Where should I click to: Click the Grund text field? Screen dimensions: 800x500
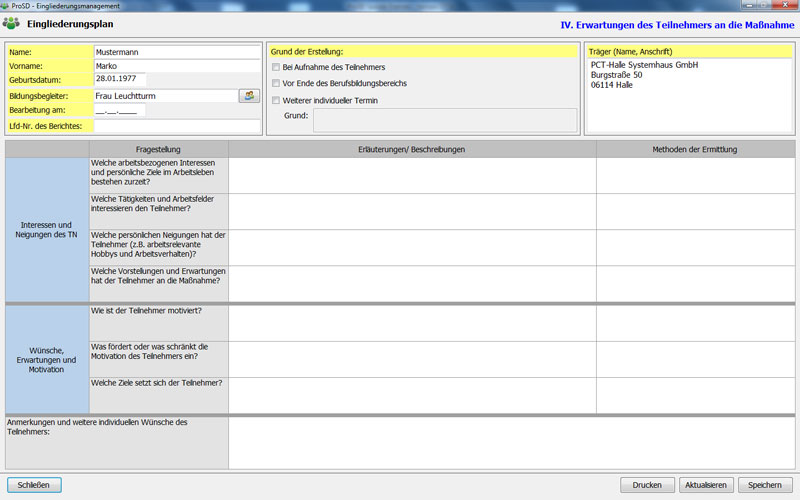(444, 119)
